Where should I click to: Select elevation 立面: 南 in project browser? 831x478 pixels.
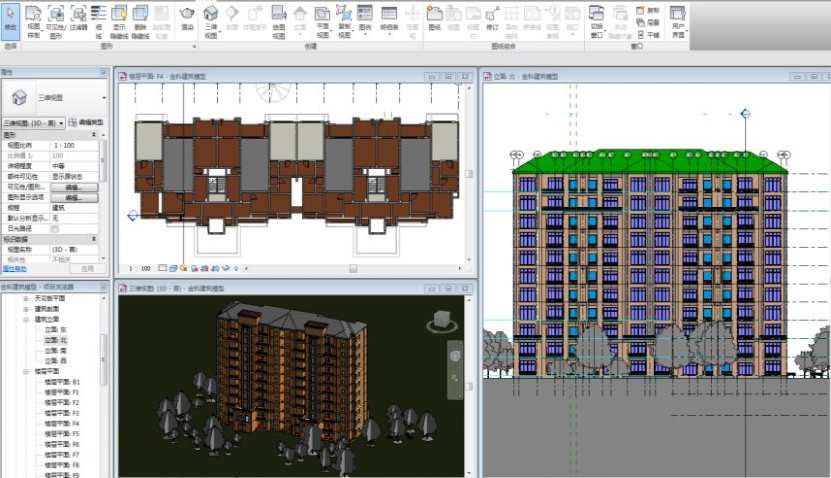56,350
